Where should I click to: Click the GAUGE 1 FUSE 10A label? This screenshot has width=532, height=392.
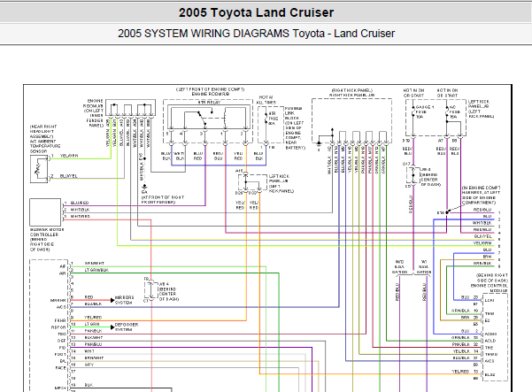424,111
